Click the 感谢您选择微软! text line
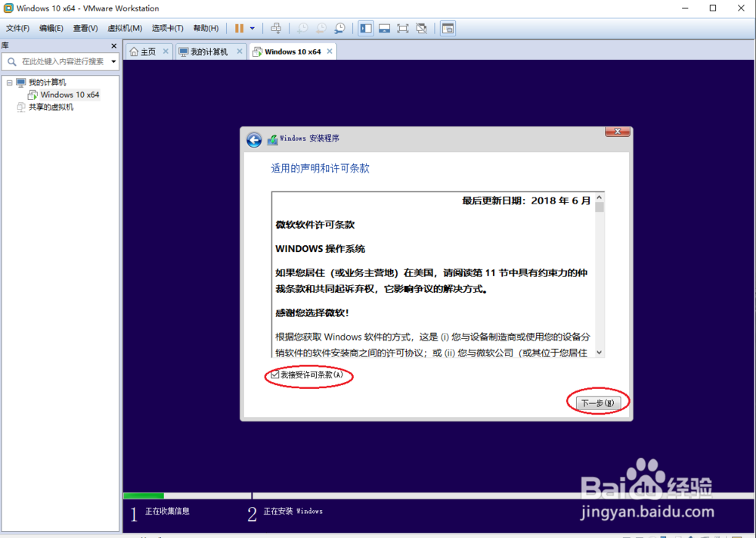This screenshot has width=756, height=538. click(312, 313)
